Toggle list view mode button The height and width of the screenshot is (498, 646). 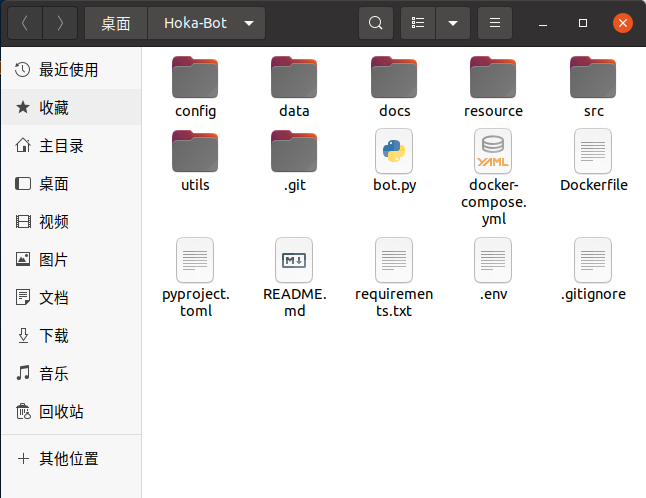click(419, 22)
